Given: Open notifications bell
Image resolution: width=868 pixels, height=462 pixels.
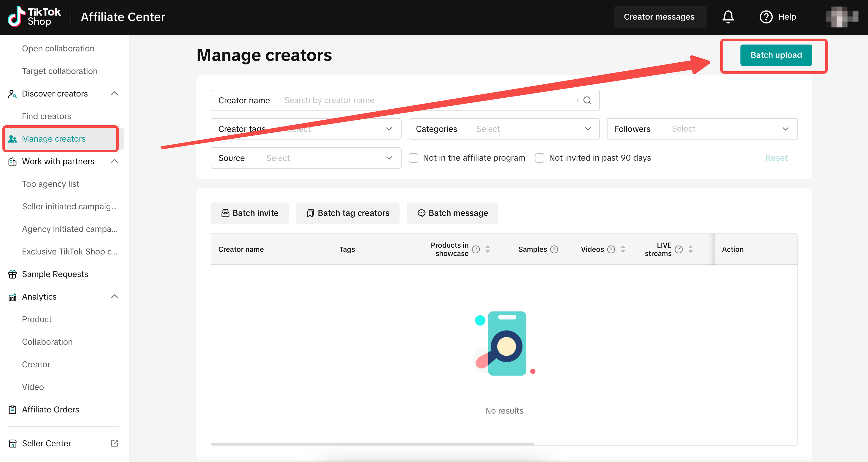Looking at the screenshot, I should 728,17.
